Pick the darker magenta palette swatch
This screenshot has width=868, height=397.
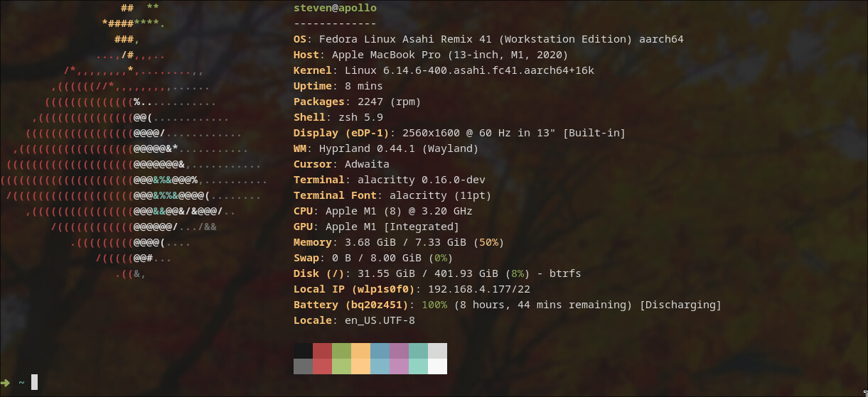coord(399,351)
